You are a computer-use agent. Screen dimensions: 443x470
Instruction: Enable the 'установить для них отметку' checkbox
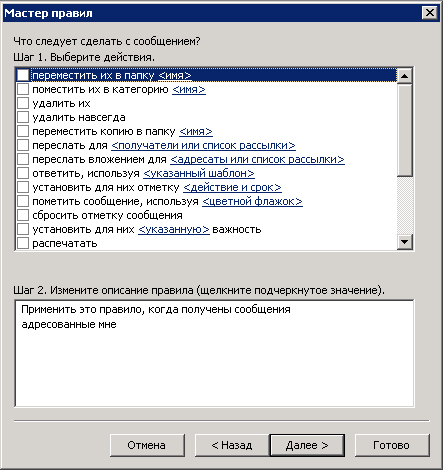tap(23, 187)
